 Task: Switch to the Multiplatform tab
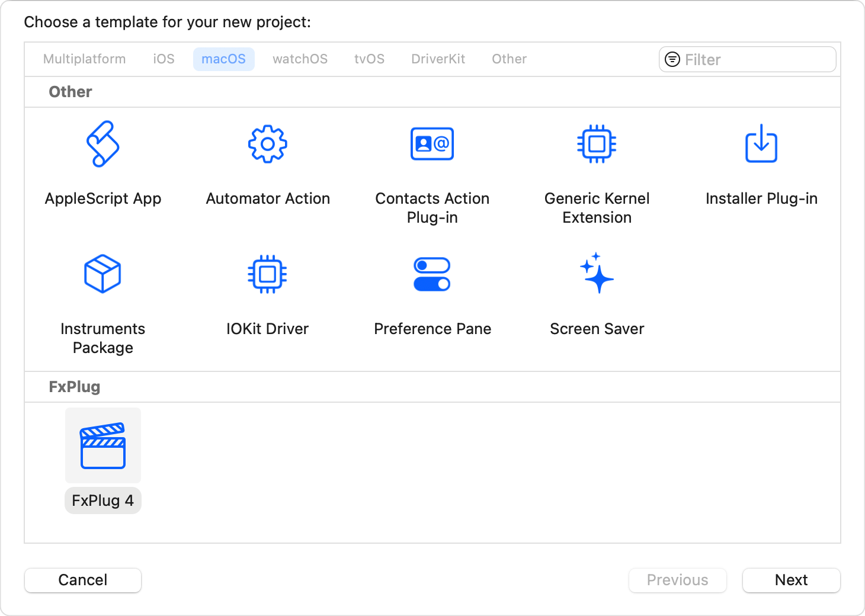(x=84, y=59)
